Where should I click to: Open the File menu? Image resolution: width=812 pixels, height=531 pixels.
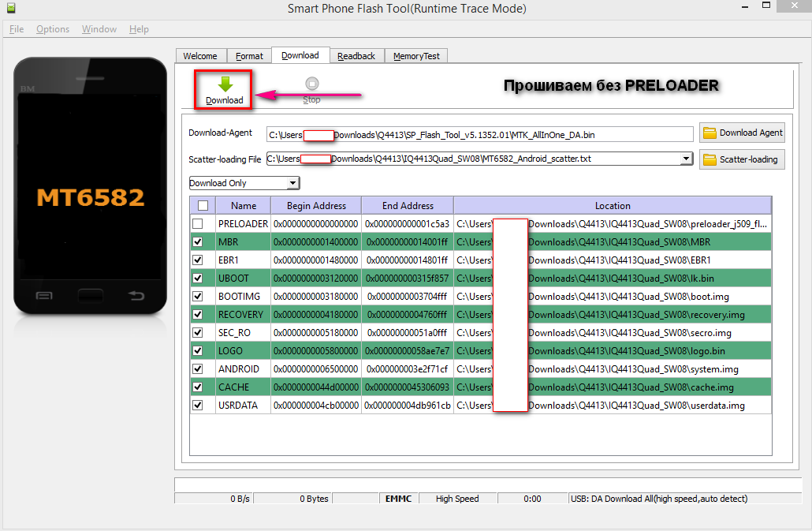17,29
